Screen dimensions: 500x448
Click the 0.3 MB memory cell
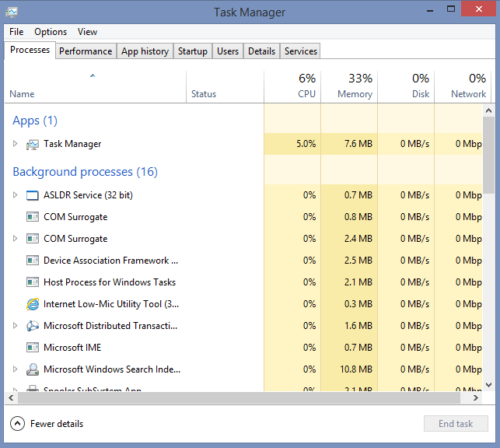[x=349, y=304]
